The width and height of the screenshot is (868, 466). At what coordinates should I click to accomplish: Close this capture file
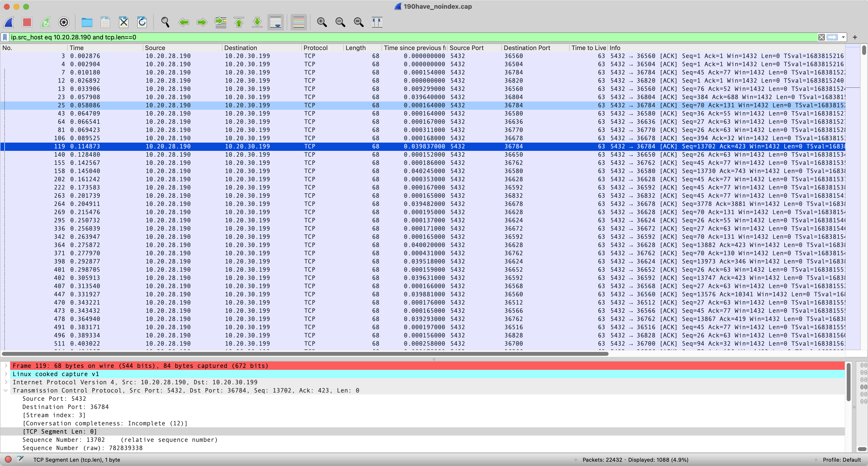pos(124,22)
